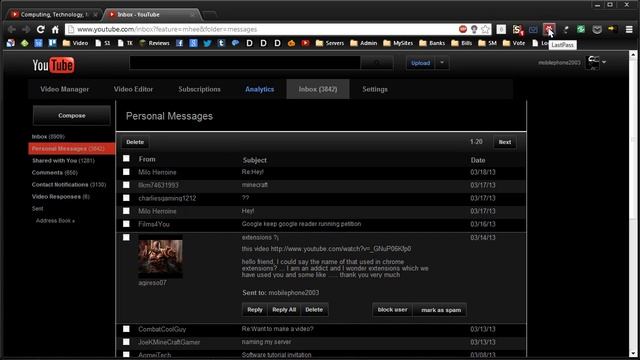Open the Servers bookmarks folder

tap(330, 43)
